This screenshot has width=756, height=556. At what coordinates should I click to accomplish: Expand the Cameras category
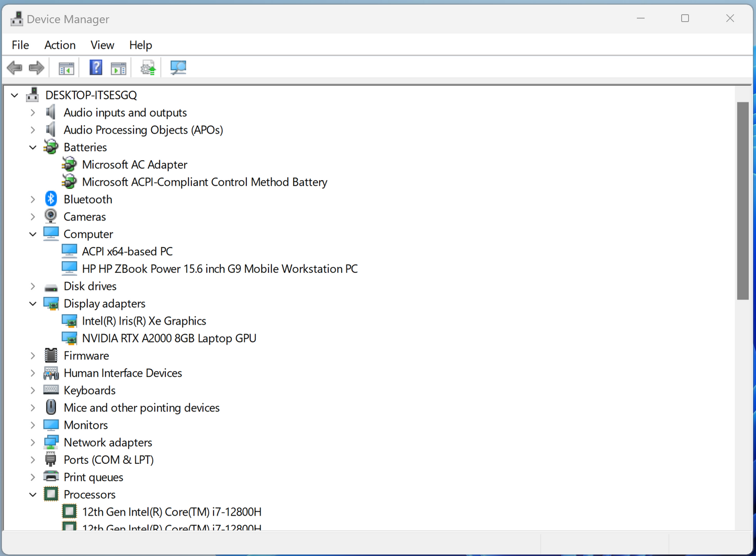point(33,217)
